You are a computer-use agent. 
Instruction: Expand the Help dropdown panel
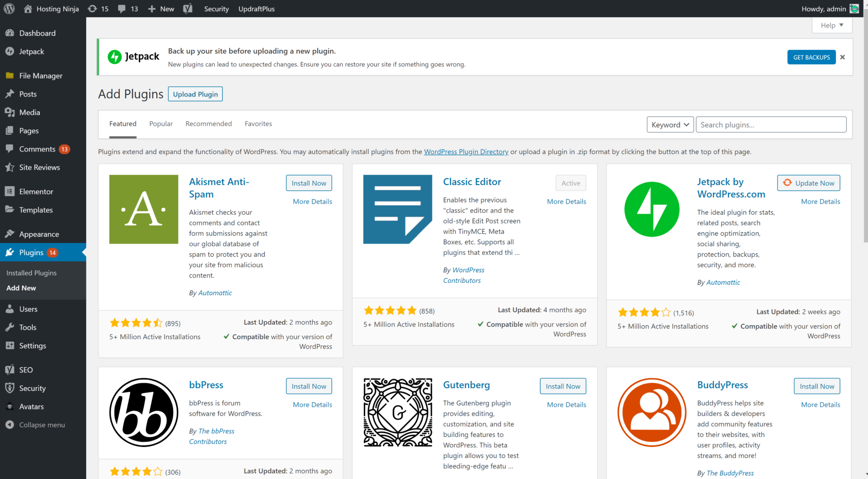pos(832,25)
